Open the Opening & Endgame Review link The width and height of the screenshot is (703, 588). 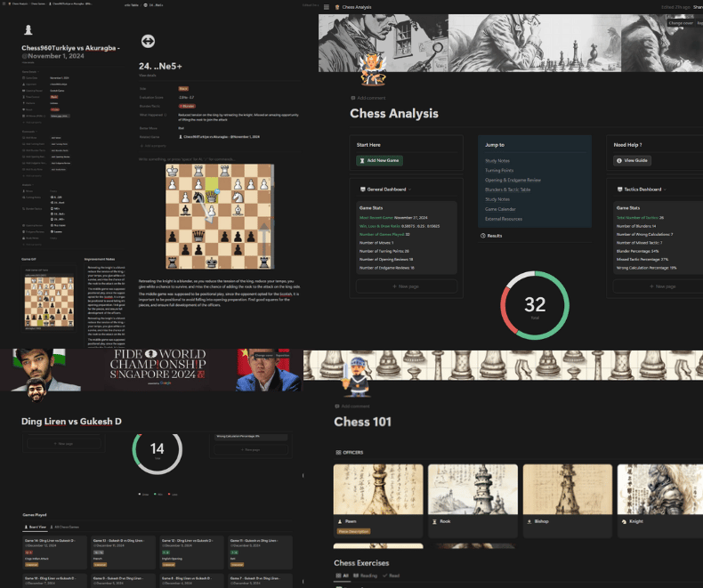(513, 181)
